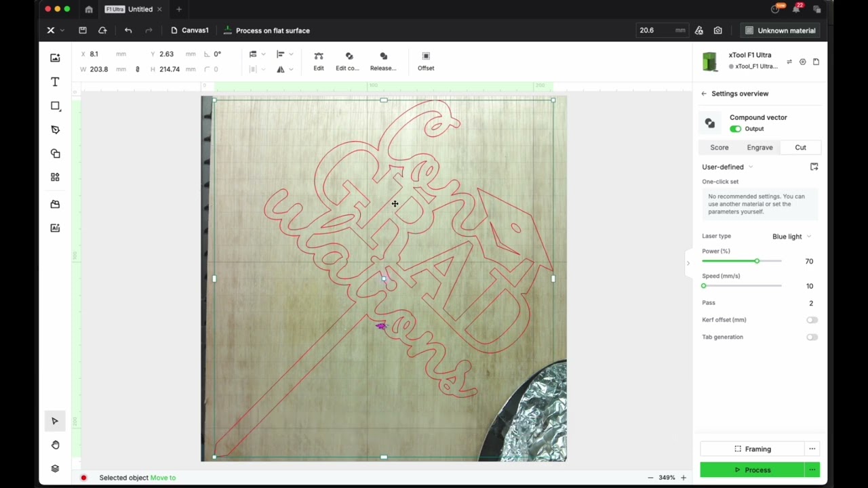
Task: Open Framing more options menu
Action: (x=812, y=449)
